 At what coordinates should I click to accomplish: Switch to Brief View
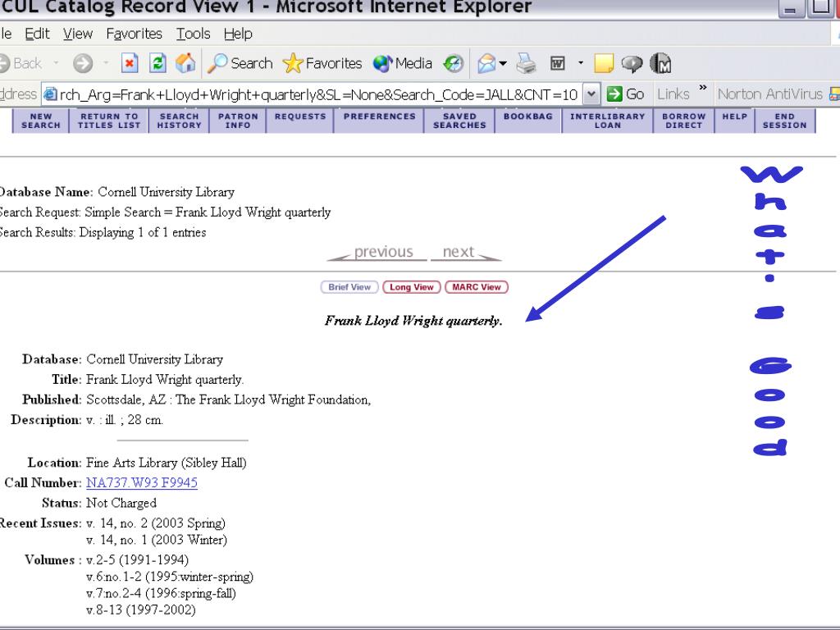[349, 287]
